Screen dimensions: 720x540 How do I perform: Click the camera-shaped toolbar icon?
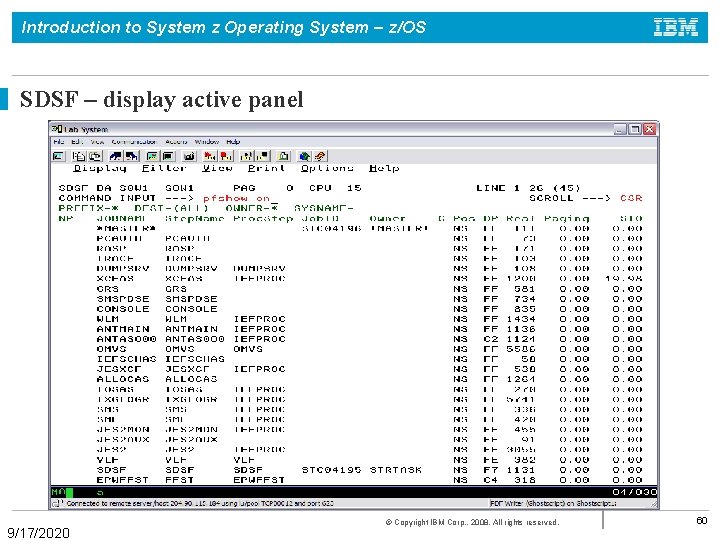(189, 156)
